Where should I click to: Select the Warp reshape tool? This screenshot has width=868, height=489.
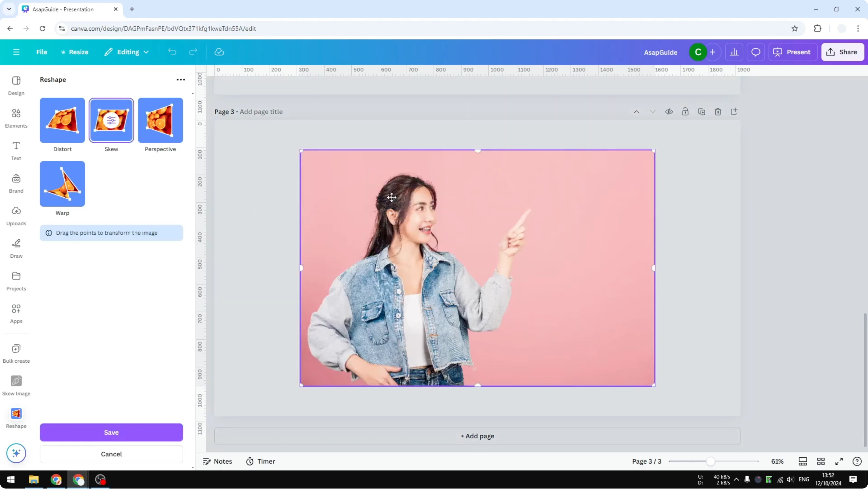click(62, 184)
